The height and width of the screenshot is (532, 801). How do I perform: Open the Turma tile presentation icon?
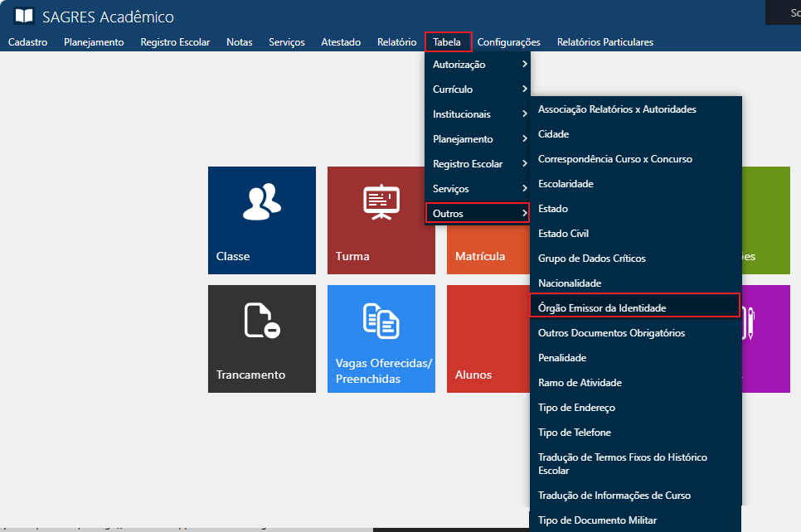(x=381, y=203)
